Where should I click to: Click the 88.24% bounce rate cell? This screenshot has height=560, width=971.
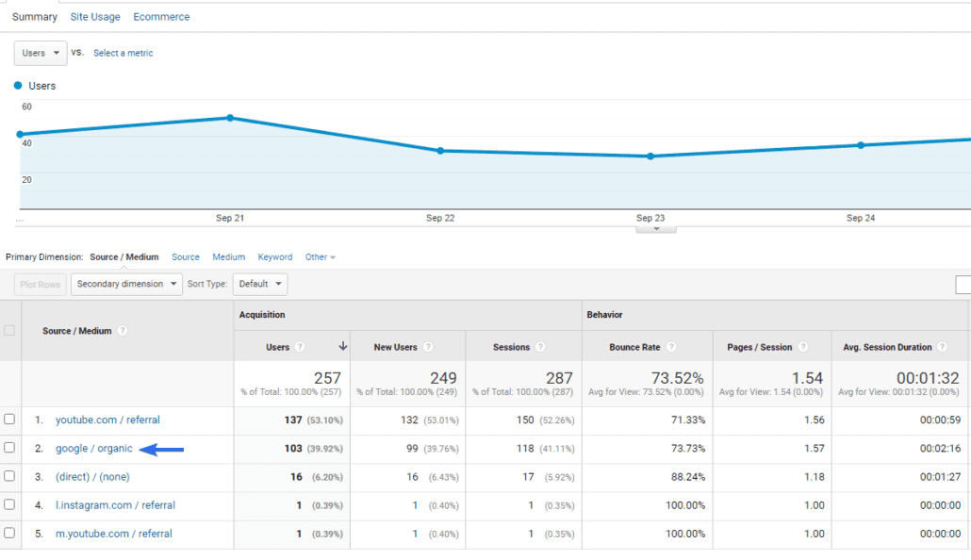(x=688, y=477)
